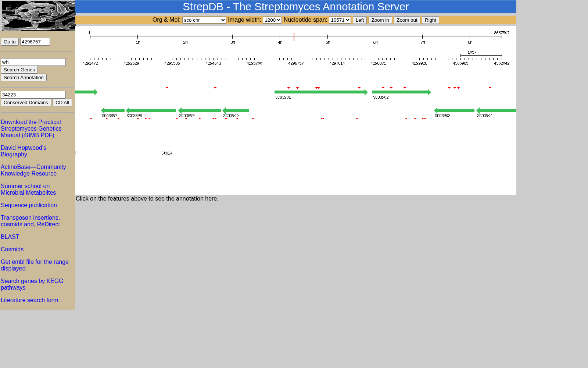Screen dimensions: 588x368
Task: Click the SCO3903 gene label text
Action: tap(442, 116)
